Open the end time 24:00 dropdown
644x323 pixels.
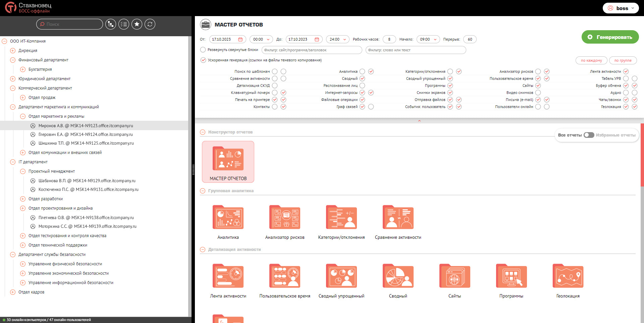click(x=338, y=39)
